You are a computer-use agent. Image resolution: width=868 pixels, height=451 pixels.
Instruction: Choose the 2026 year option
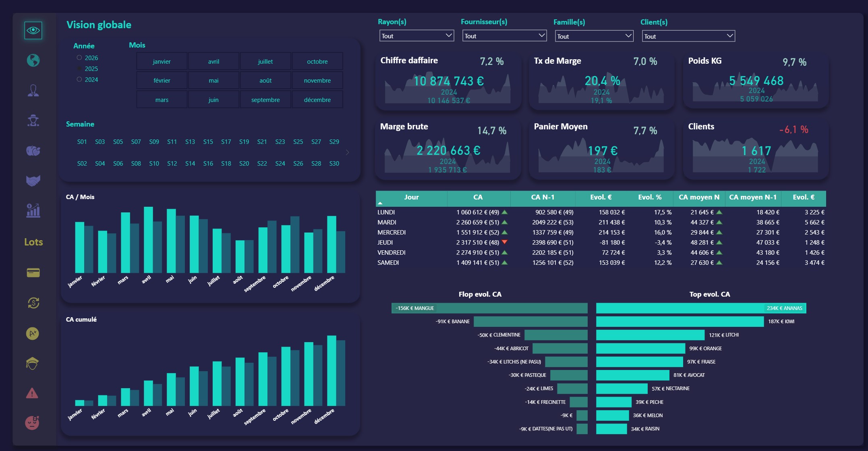coord(79,58)
